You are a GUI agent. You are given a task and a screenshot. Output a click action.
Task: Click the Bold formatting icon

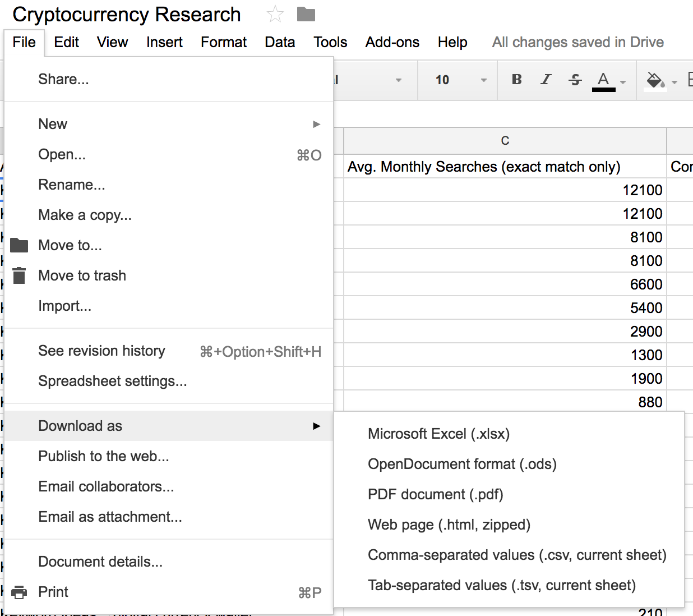tap(516, 80)
